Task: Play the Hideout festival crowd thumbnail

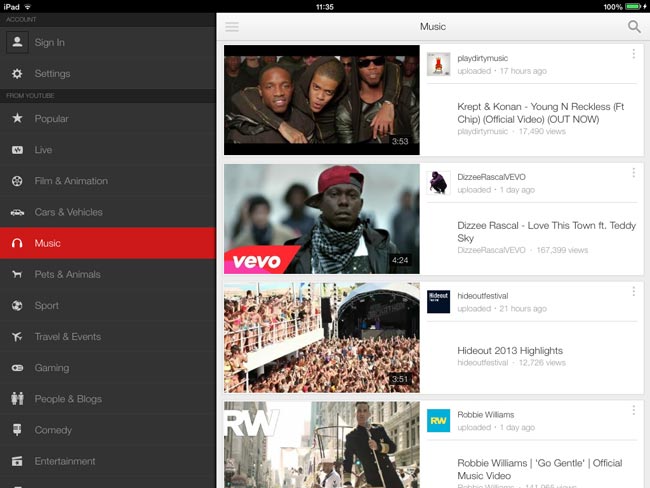Action: coord(321,337)
